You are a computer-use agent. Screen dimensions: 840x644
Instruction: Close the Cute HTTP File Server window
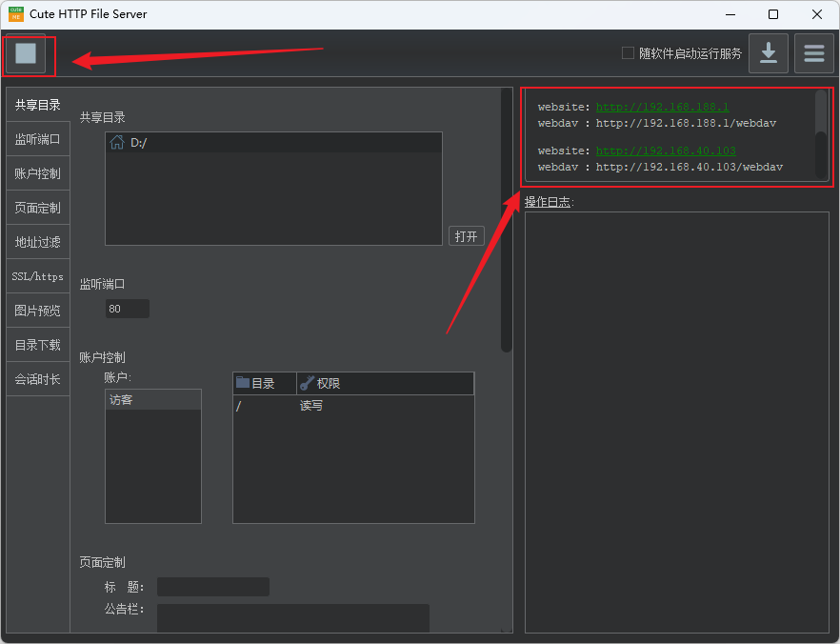click(817, 14)
